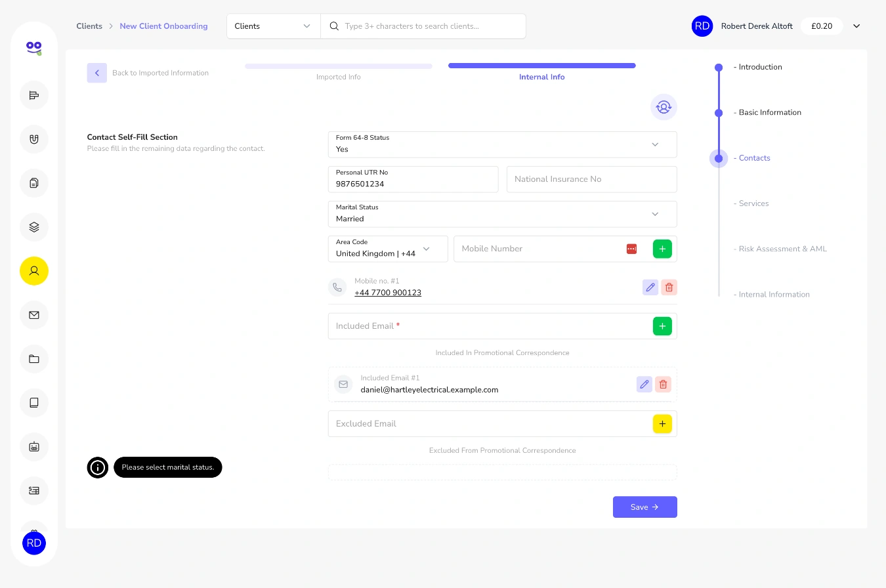Click the user sync icon above form
886x588 pixels.
point(664,107)
